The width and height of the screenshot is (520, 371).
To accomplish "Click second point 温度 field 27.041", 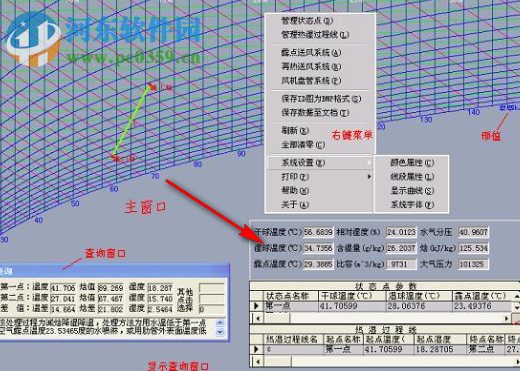I will coord(63,298).
